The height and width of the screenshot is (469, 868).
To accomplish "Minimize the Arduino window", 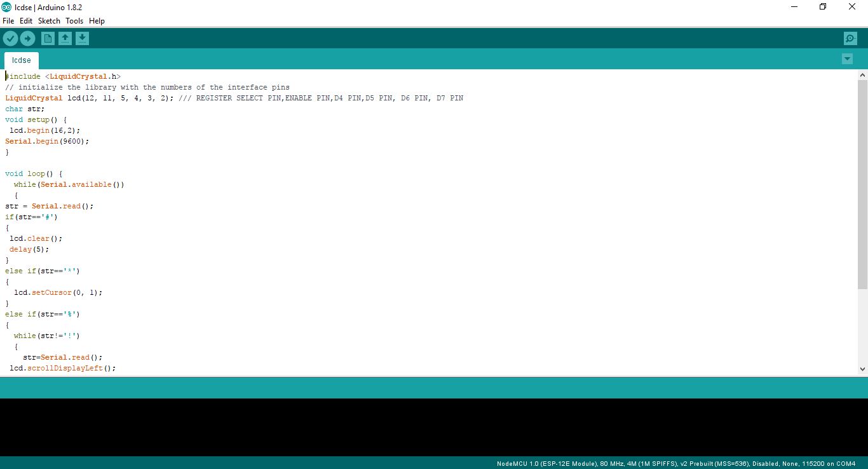I will tap(794, 7).
